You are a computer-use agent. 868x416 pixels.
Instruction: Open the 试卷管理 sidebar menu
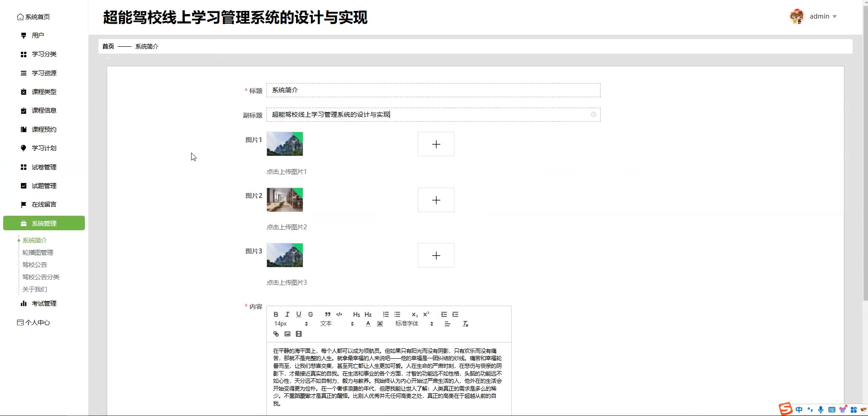tap(44, 167)
